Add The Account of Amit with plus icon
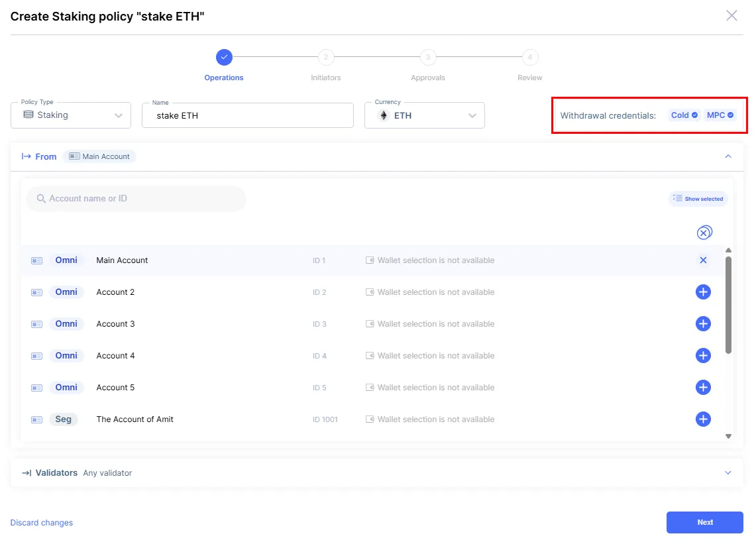This screenshot has height=544, width=756. coord(703,419)
